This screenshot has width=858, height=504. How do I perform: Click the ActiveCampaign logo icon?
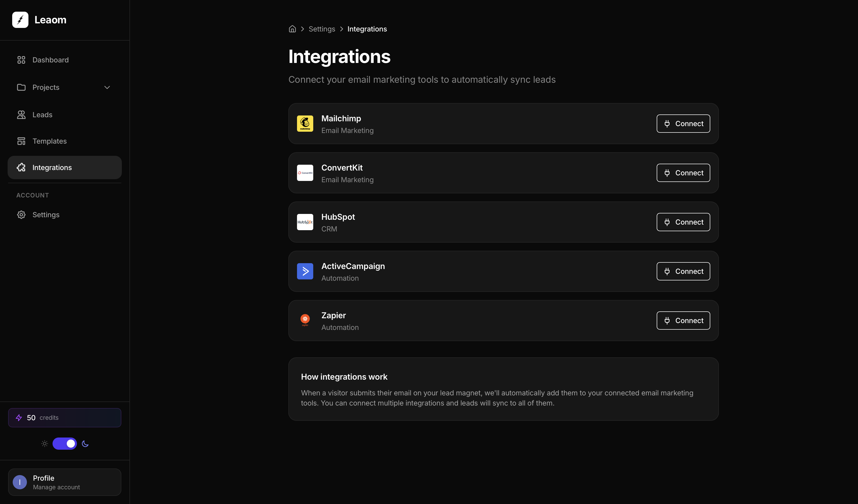pos(305,271)
